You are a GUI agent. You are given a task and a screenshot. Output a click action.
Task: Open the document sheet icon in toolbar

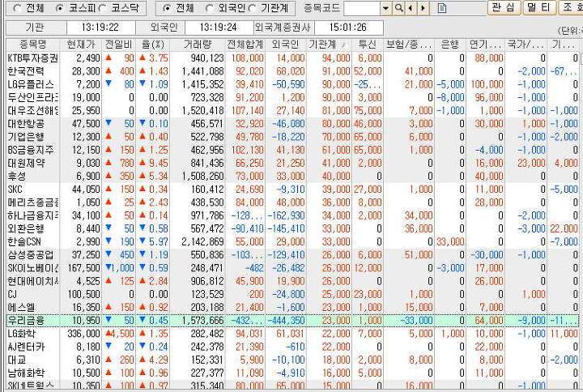442,8
